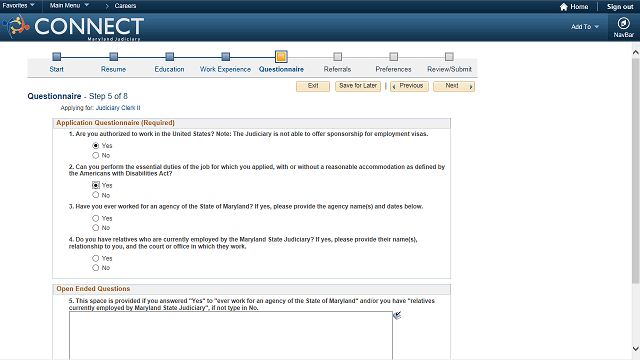Image resolution: width=640 pixels, height=360 pixels.
Task: Click the vertical scrollbar down arrow
Action: click(x=636, y=349)
